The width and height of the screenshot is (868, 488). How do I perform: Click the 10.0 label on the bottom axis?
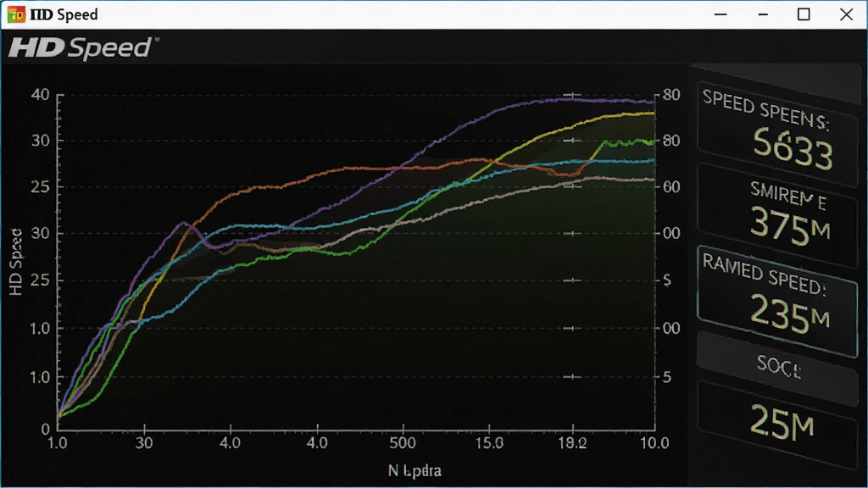pyautogui.click(x=655, y=443)
